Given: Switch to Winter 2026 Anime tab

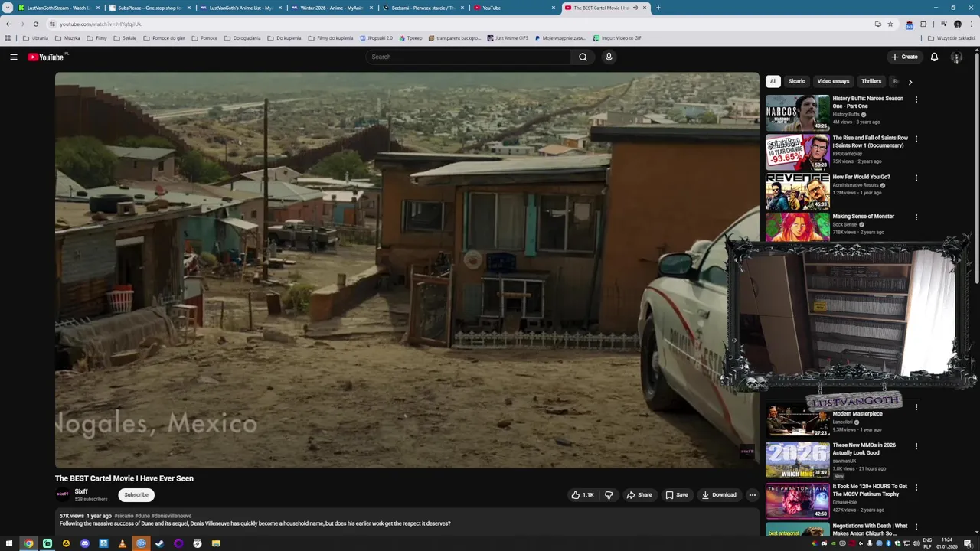Looking at the screenshot, I should [x=332, y=8].
